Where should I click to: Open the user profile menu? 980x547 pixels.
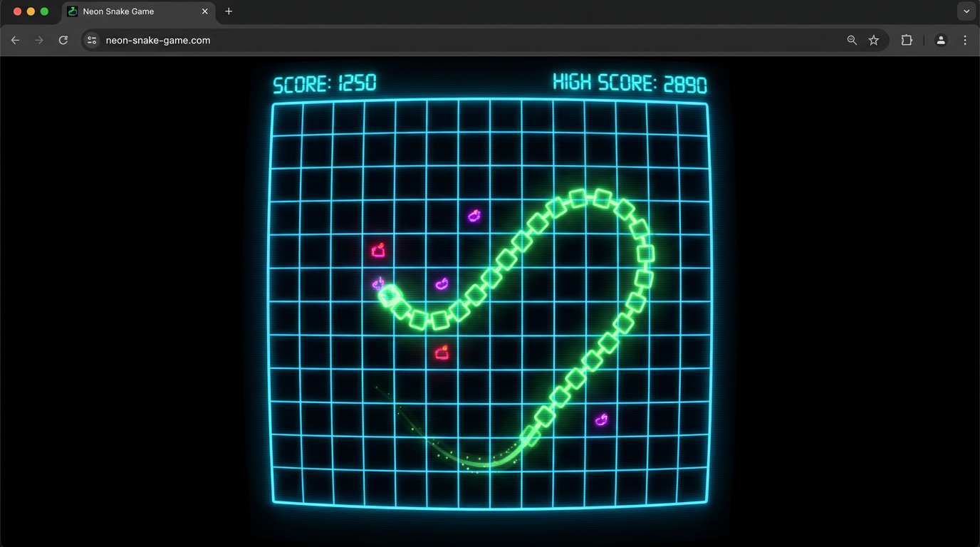941,41
